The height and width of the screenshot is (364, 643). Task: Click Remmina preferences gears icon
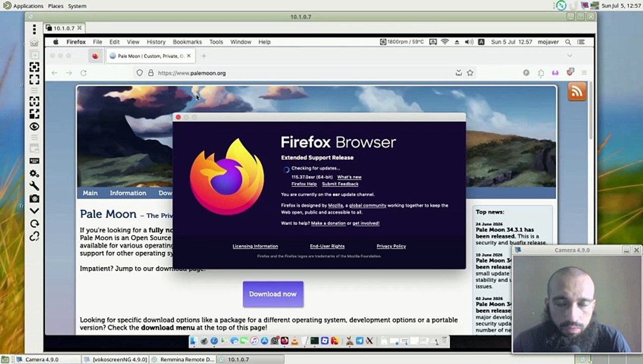point(34,173)
